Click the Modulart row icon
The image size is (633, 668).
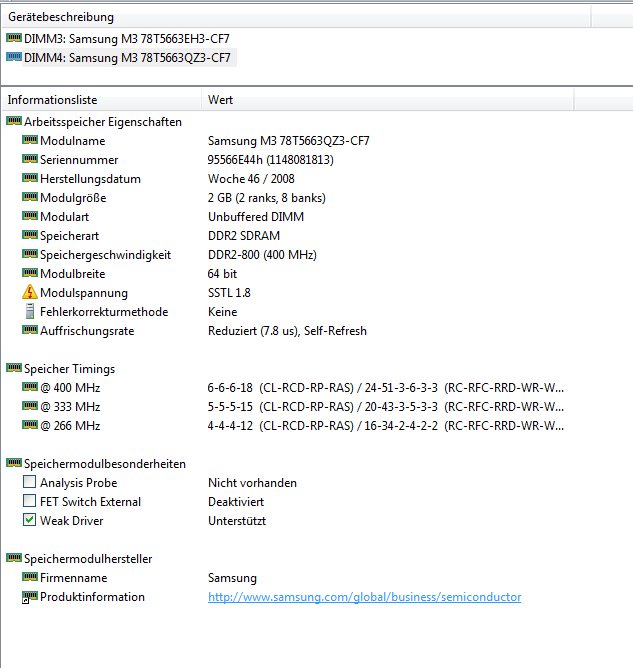pyautogui.click(x=30, y=216)
